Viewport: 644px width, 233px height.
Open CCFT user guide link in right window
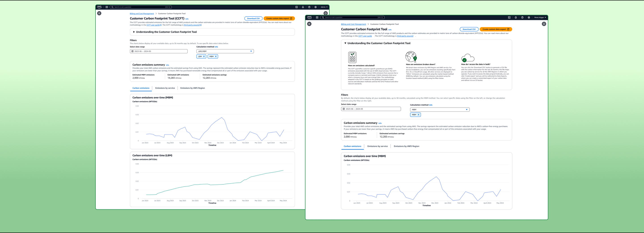tap(365, 36)
